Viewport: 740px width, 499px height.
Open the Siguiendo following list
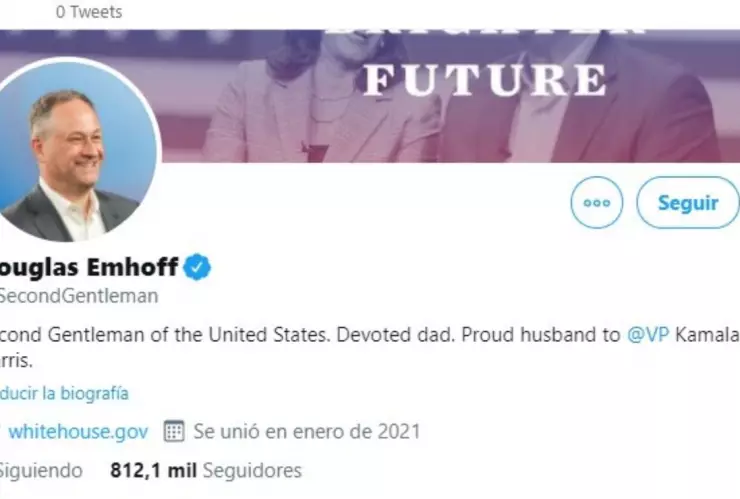pyautogui.click(x=38, y=469)
